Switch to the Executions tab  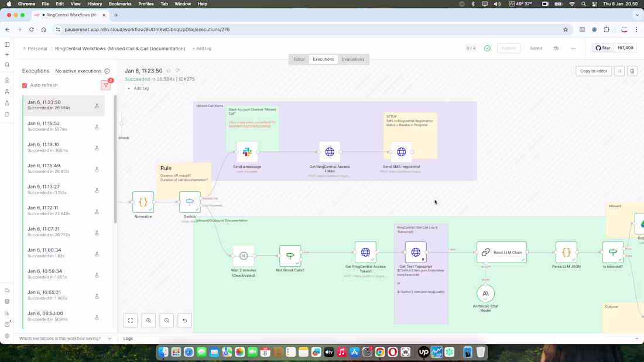coord(323,59)
